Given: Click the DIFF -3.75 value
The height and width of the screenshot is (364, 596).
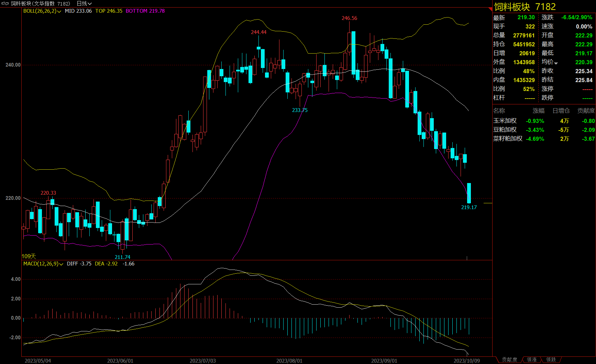Looking at the screenshot, I should [79, 264].
